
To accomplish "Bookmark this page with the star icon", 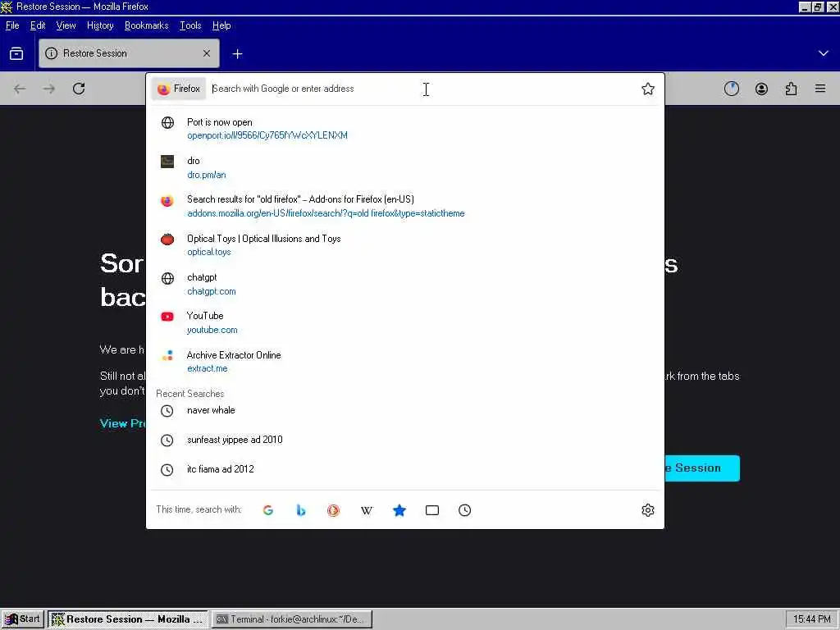I will (x=648, y=89).
